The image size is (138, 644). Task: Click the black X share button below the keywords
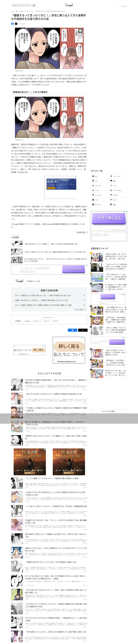(83, 330)
